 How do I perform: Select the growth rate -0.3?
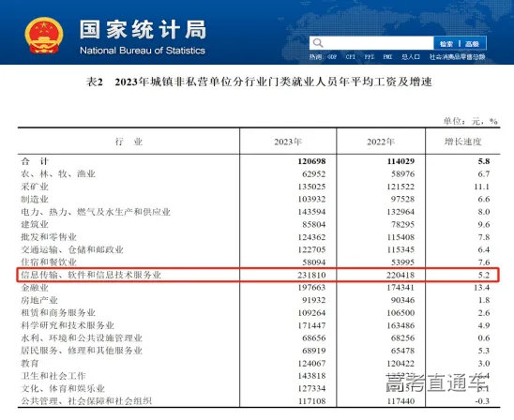click(482, 401)
